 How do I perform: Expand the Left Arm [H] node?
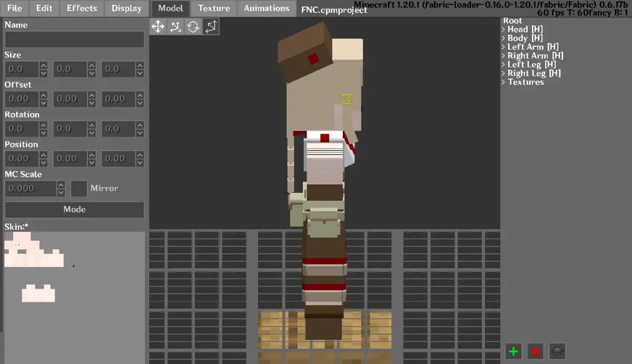point(503,47)
